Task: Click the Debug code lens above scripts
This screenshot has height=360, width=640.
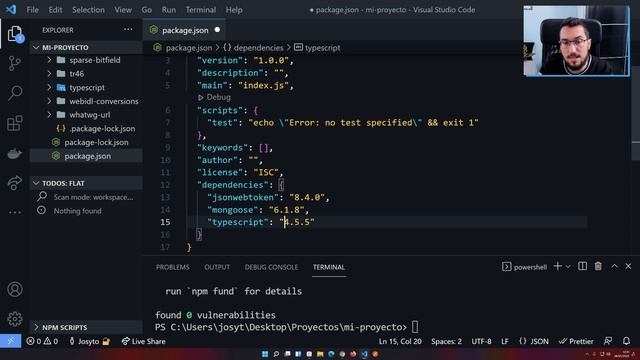Action: pos(215,98)
